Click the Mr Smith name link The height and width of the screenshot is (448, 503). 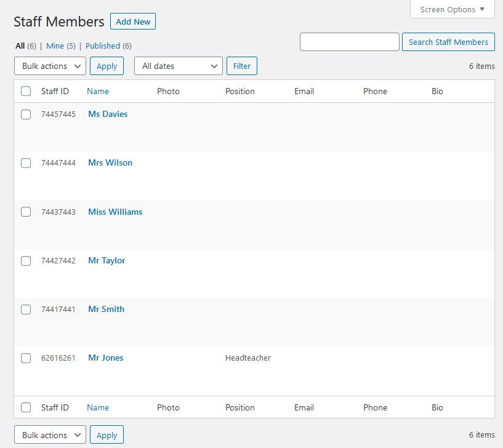[106, 309]
